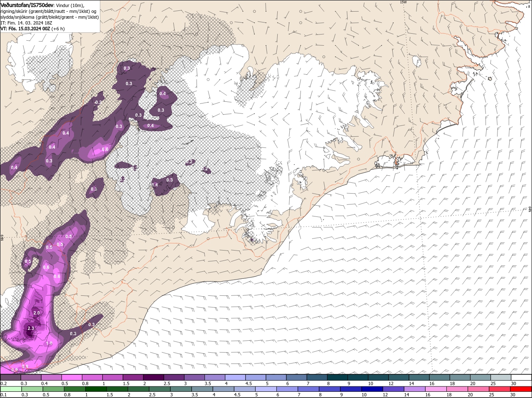
Task: Click the upper-row legend swatch between 12 and 14
Action: pyautogui.click(x=399, y=377)
